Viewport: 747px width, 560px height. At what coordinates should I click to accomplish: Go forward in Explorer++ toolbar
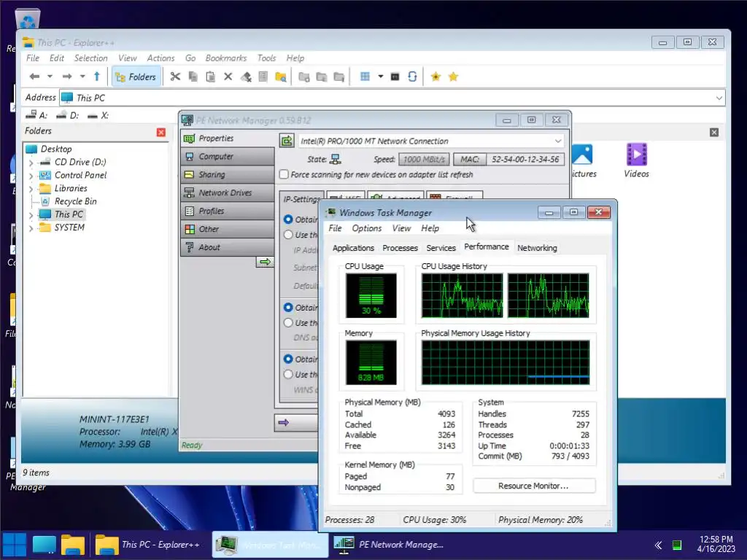[66, 77]
